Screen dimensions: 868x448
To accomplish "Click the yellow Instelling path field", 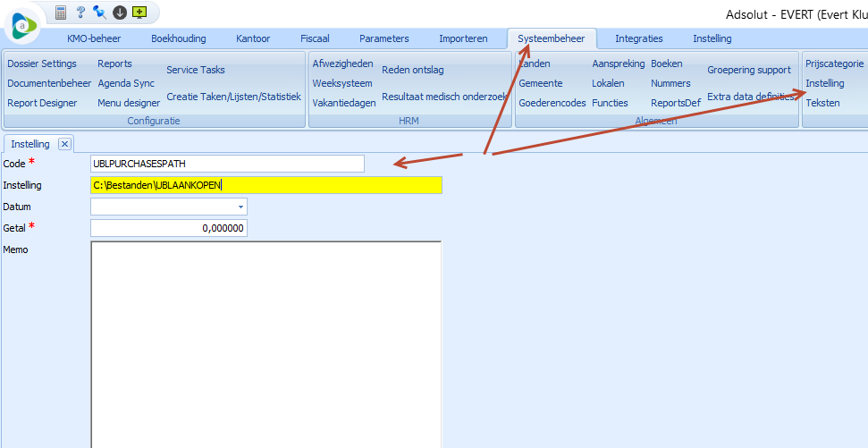I will tap(265, 185).
